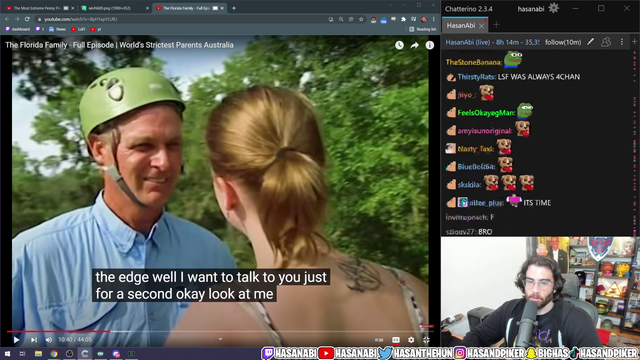
Task: Close the whrN689.png browser tab
Action: tap(147, 8)
